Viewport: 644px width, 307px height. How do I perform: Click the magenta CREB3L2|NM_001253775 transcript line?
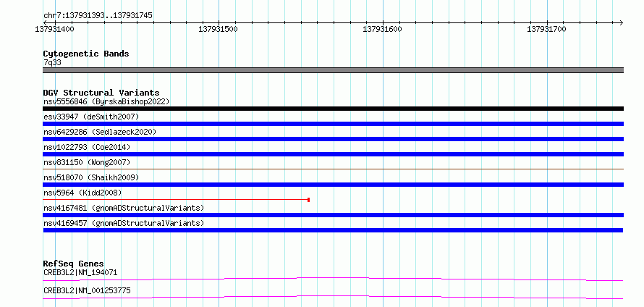click(333, 297)
